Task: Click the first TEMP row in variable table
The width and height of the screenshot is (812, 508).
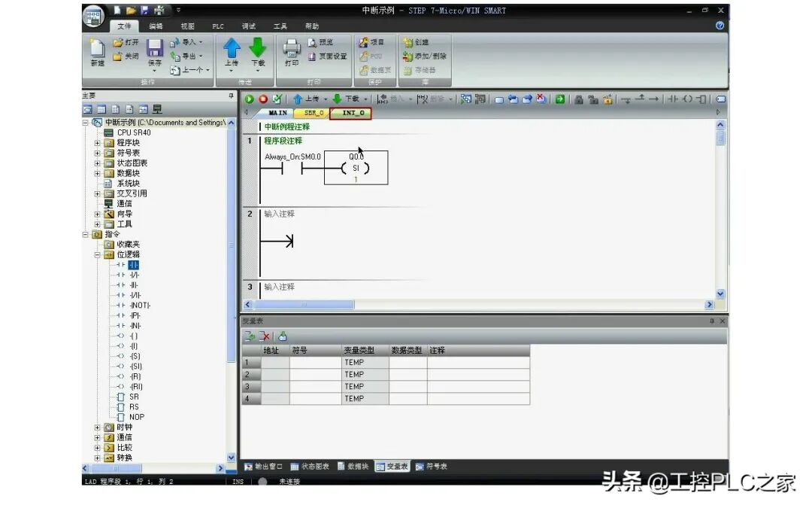Action: pos(353,362)
